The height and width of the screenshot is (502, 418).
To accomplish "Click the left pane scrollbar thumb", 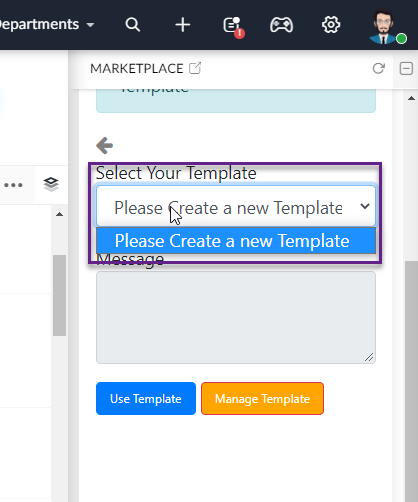I will click(x=59, y=295).
